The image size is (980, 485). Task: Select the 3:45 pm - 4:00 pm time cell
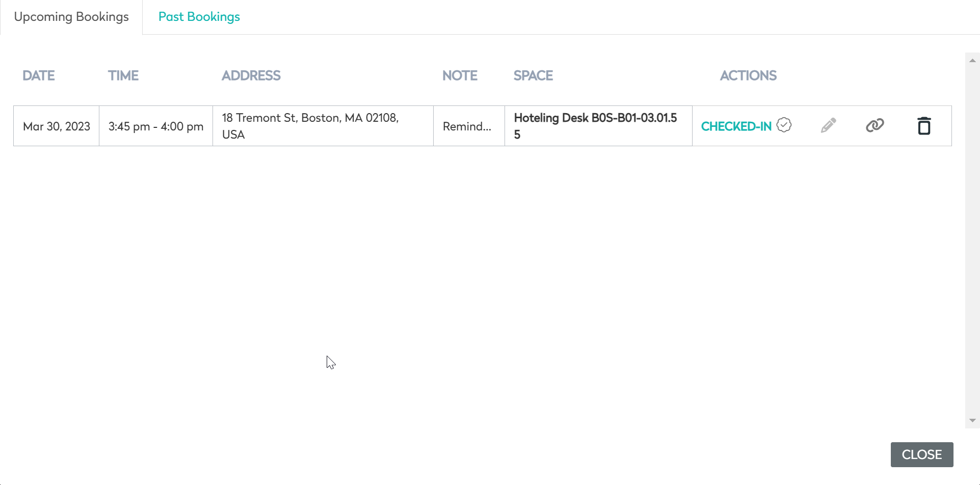(x=156, y=126)
